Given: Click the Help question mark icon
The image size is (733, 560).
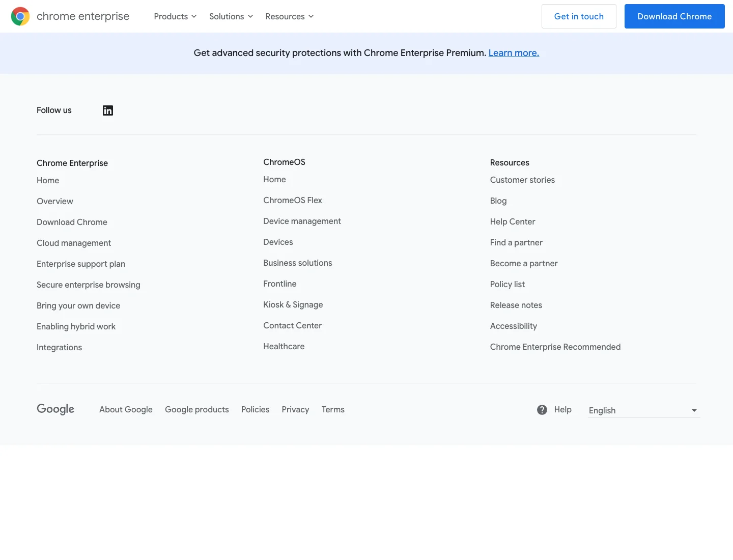Looking at the screenshot, I should click(542, 410).
